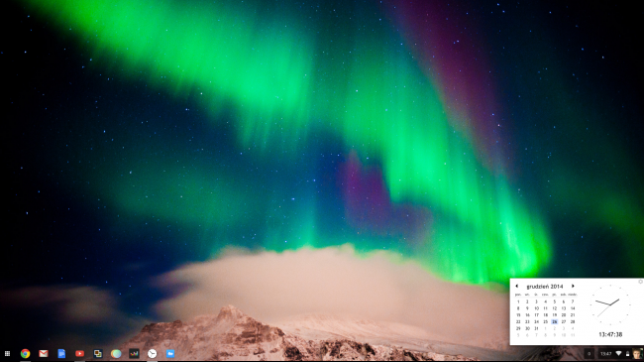Select day 27 in the calendar
This screenshot has width=644, height=362.
[564, 321]
